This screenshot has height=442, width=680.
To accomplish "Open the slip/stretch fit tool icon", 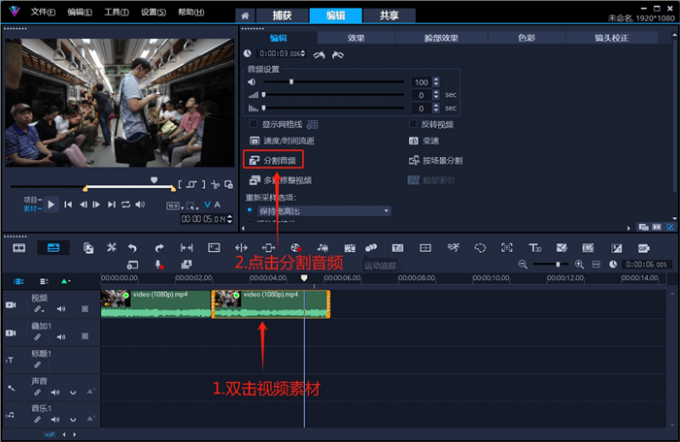I will (187, 248).
